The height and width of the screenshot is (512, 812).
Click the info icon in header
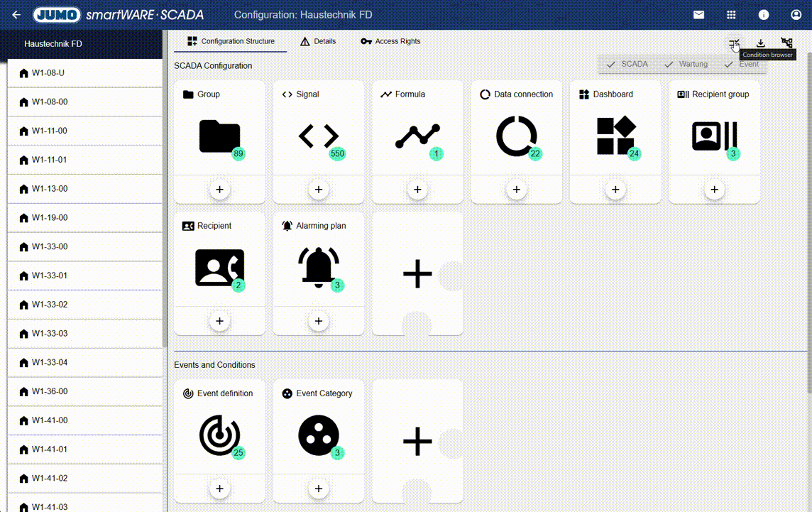pyautogui.click(x=764, y=15)
